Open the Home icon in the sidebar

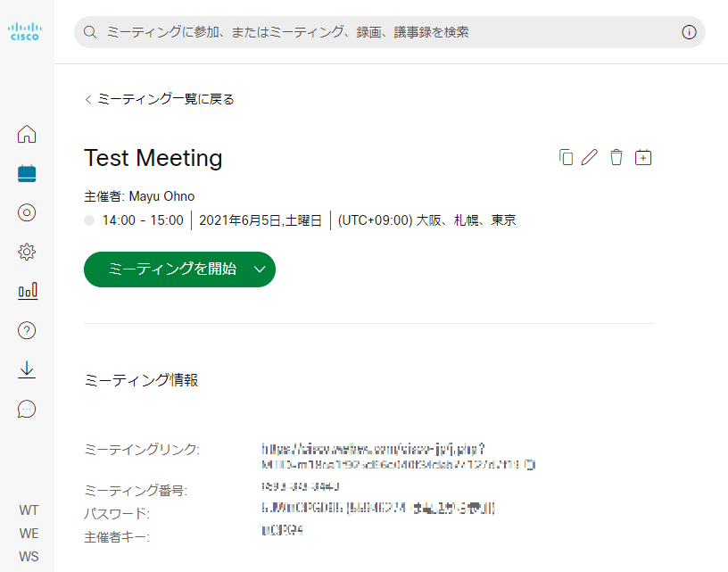point(27,133)
